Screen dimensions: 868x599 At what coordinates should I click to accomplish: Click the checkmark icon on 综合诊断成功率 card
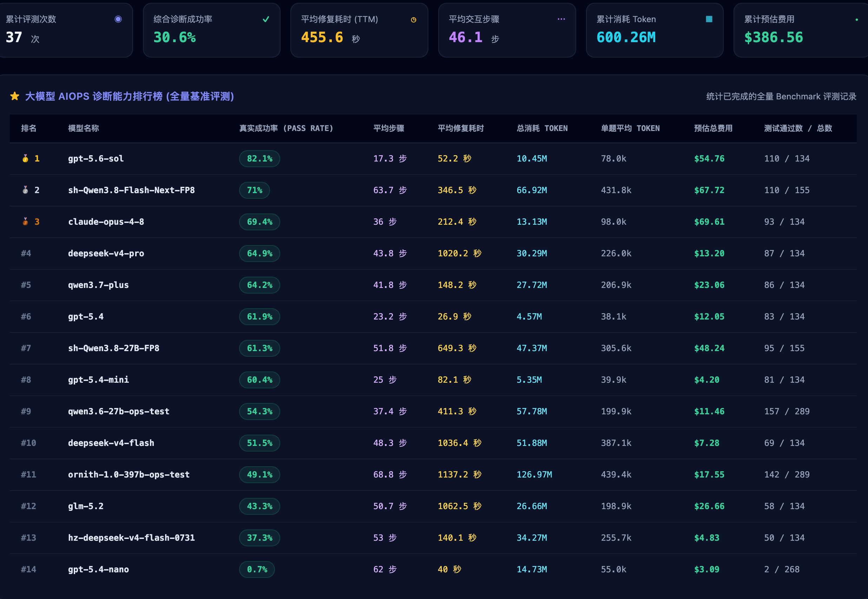266,19
